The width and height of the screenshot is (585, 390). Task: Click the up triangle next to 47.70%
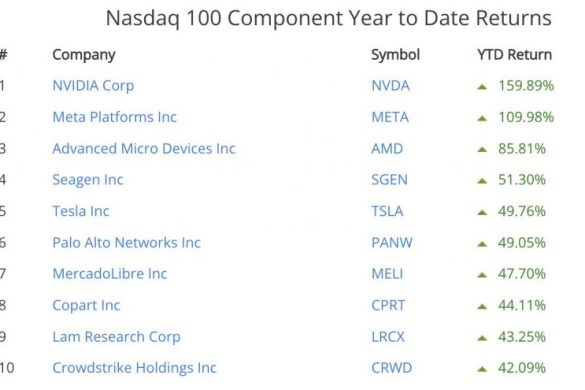(482, 275)
